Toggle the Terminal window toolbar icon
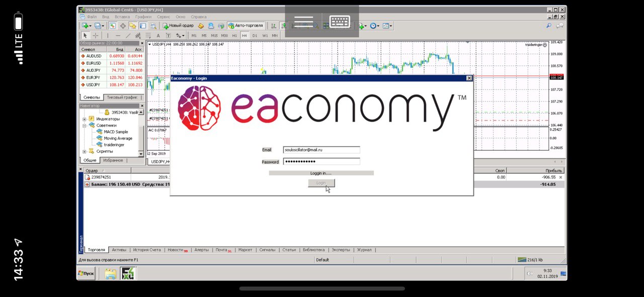 (143, 26)
